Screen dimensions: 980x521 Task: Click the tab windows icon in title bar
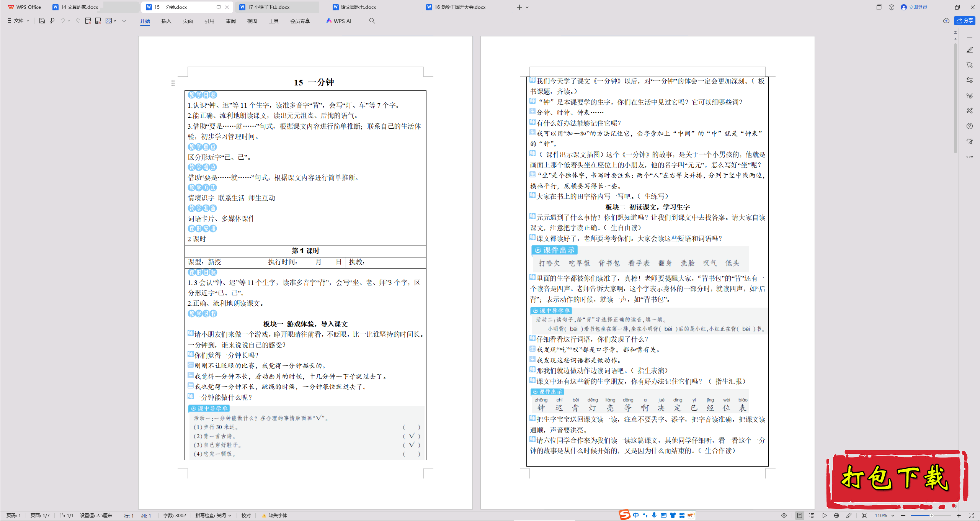coord(879,7)
